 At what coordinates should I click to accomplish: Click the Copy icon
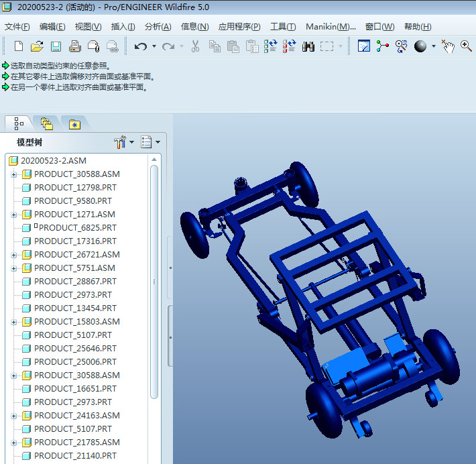coord(215,46)
